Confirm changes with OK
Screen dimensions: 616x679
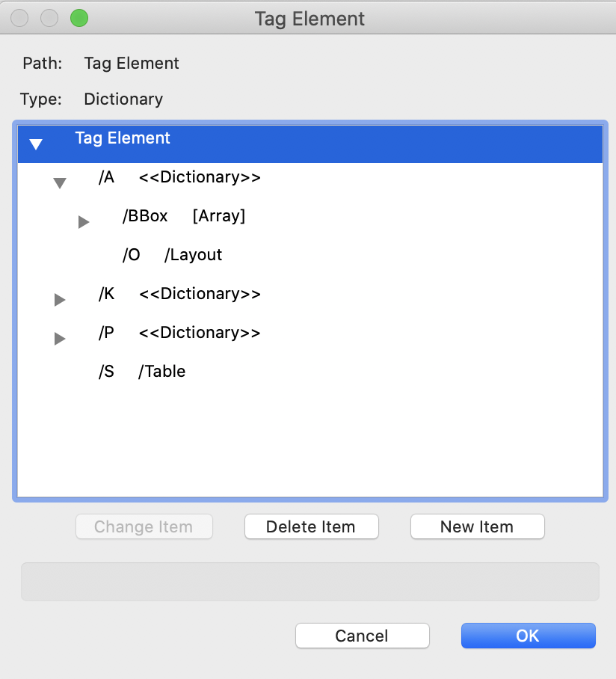tap(528, 635)
